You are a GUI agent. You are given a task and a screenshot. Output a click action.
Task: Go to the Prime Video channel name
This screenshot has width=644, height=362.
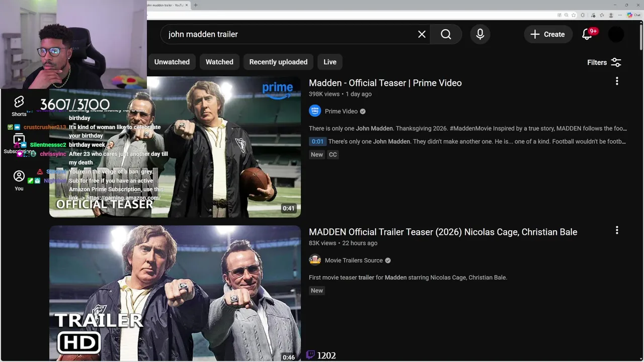pos(341,111)
